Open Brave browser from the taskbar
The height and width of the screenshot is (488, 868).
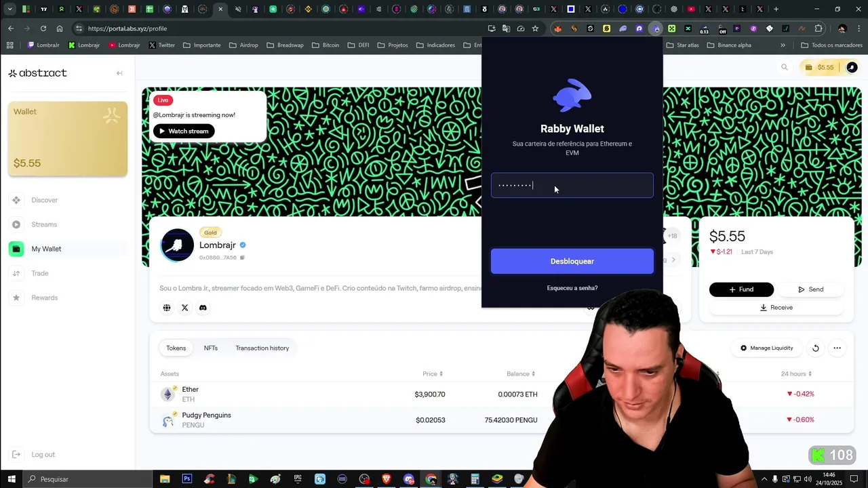tap(387, 479)
